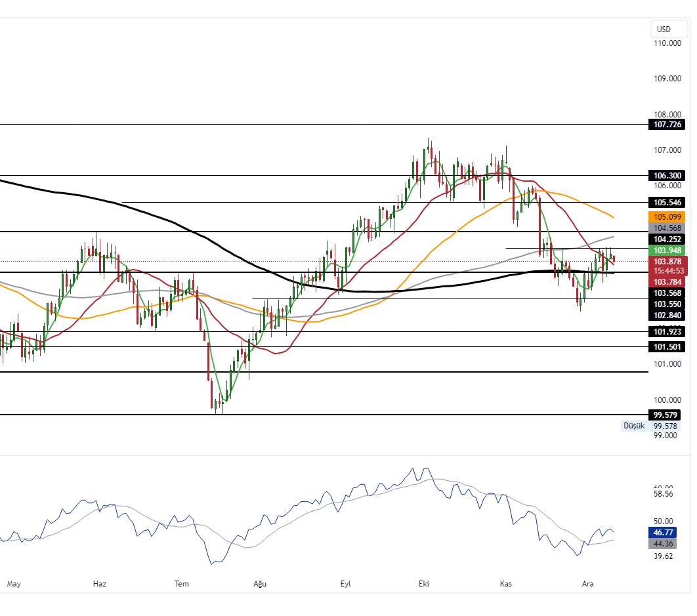The width and height of the screenshot is (697, 616).
Task: Select the Haz marker on time axis
Action: [100, 584]
